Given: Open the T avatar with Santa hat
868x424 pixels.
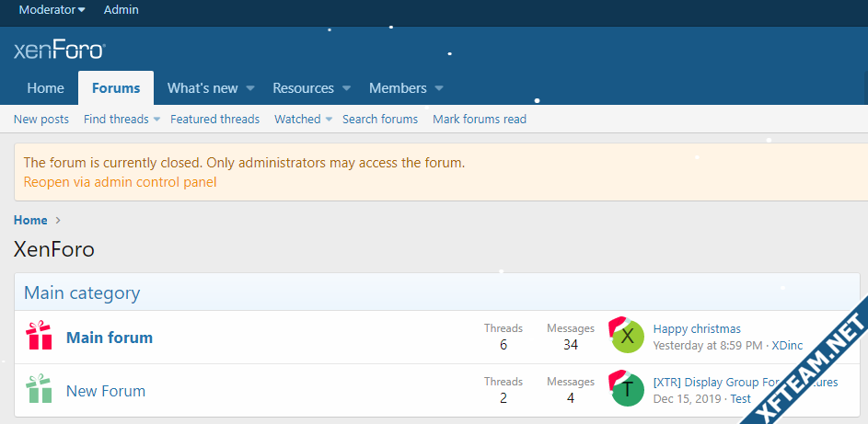Looking at the screenshot, I should coord(627,389).
